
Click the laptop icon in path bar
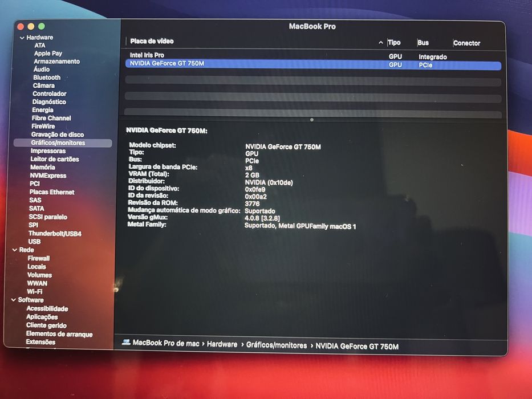126,343
